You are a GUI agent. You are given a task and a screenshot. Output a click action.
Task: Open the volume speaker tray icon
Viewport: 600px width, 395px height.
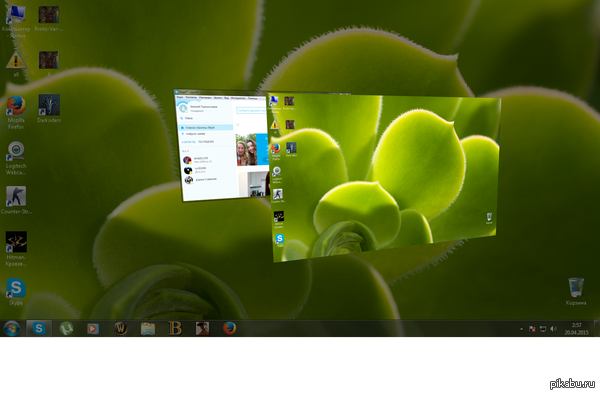(553, 329)
